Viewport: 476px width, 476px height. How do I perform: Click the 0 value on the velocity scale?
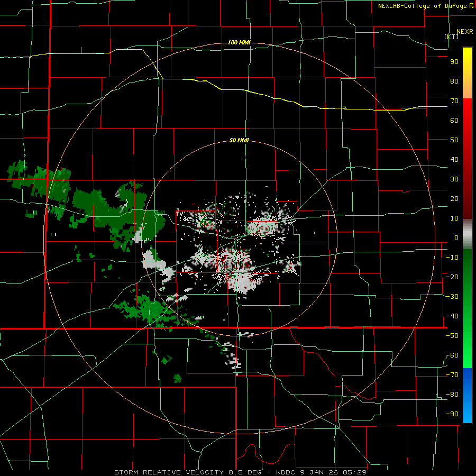(x=456, y=238)
